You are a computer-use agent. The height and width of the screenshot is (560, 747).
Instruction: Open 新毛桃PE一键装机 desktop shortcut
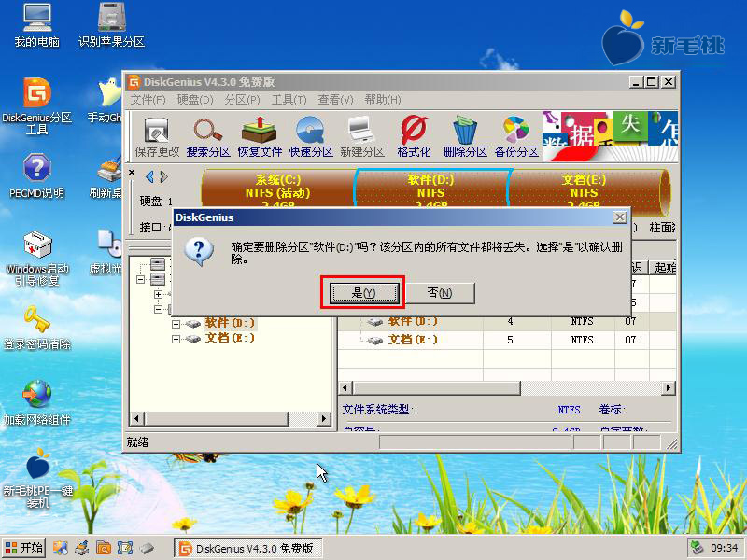(x=38, y=479)
